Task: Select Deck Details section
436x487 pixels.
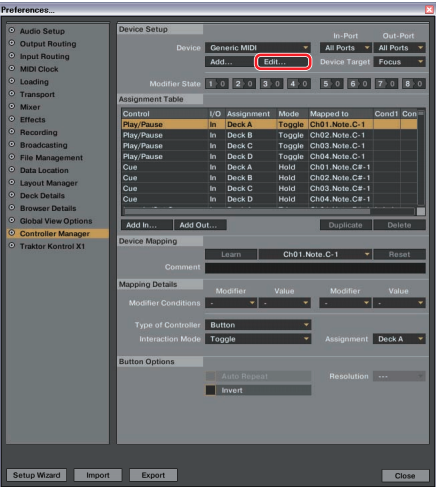Action: 42,196
